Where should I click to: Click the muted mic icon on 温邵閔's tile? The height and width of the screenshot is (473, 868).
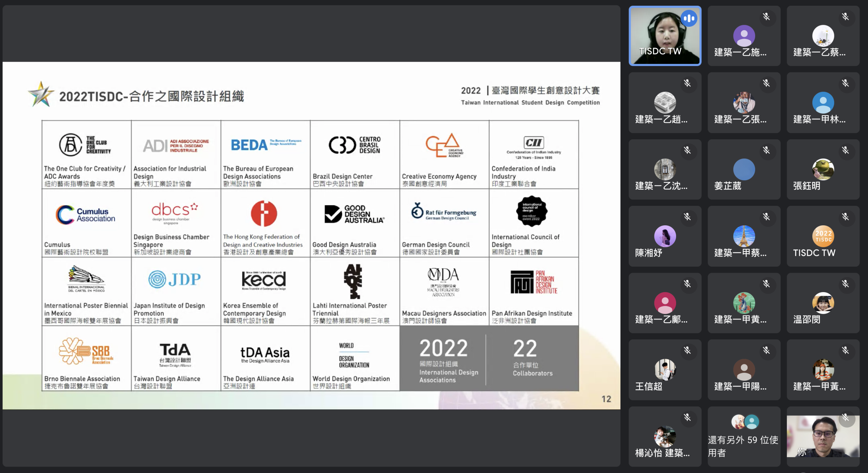click(x=845, y=284)
